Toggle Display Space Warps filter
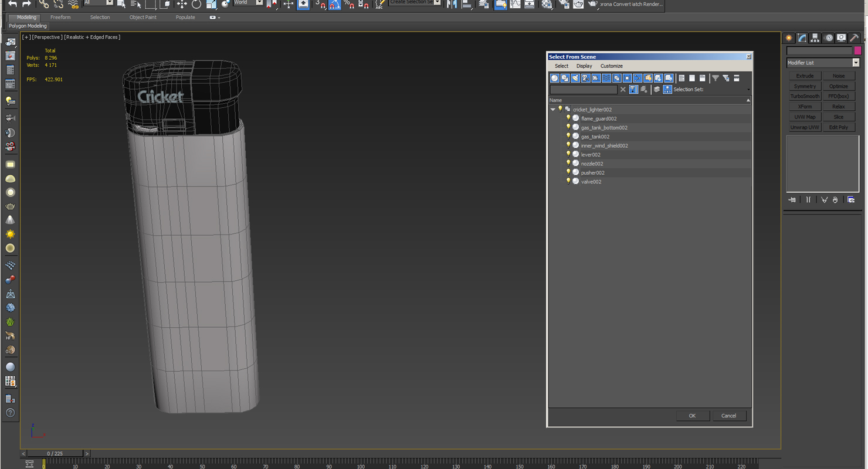The image size is (868, 469). coord(607,78)
